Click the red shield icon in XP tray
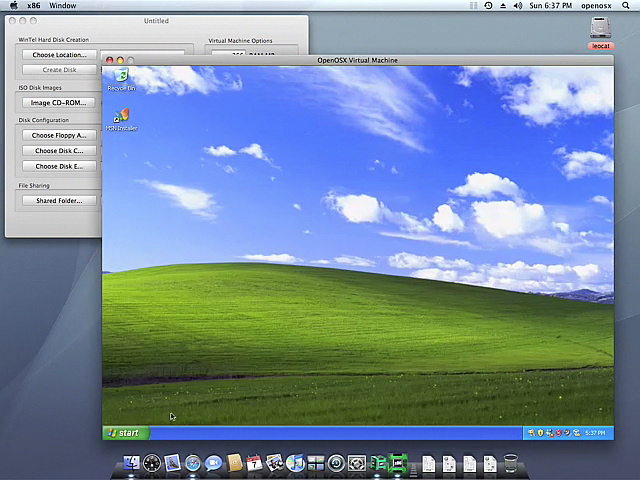Viewport: 640px width, 480px height. [558, 433]
